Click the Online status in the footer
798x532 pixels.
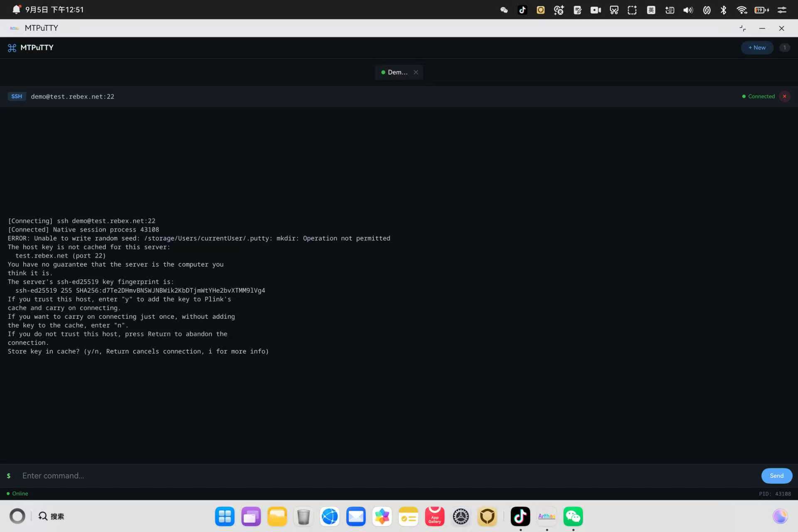pos(17,493)
